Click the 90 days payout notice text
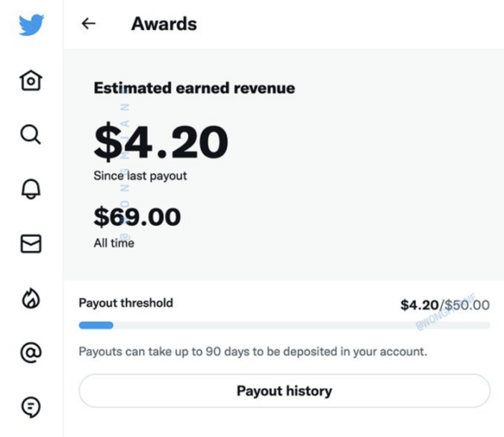This screenshot has height=437, width=504. 253,352
